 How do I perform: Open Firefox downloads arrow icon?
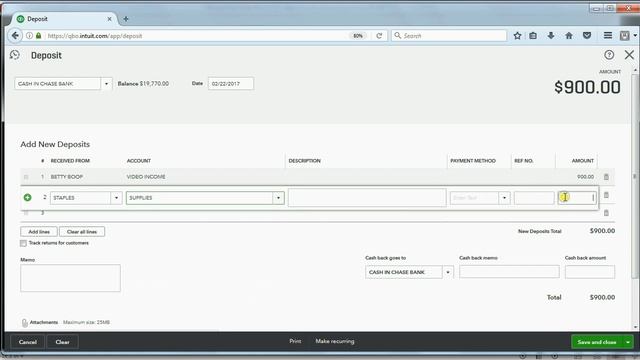point(551,36)
